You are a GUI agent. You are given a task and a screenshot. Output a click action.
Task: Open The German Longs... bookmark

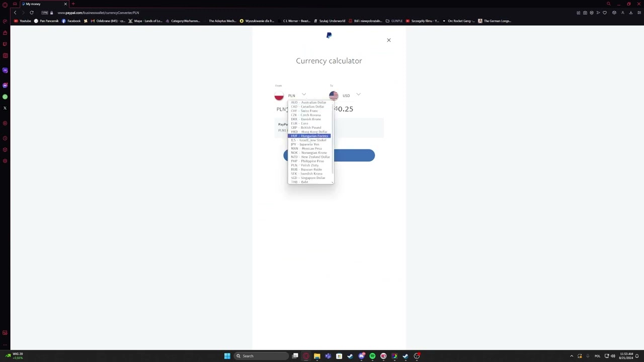click(495, 21)
